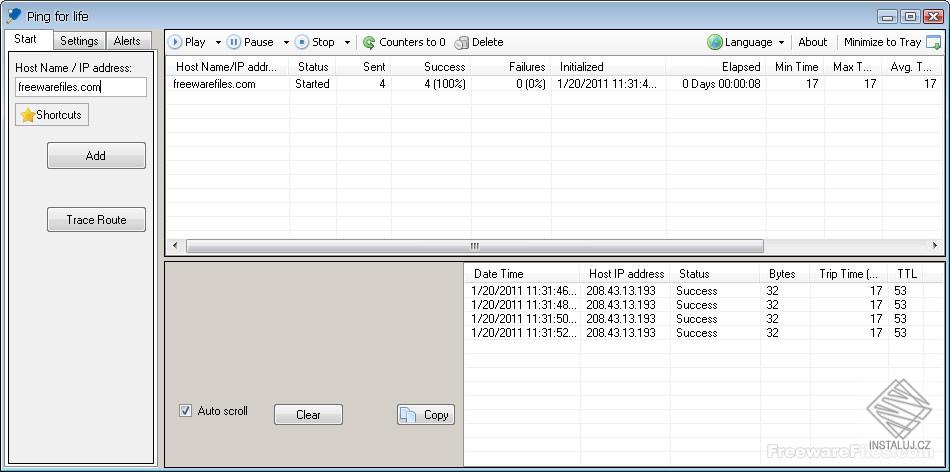This screenshot has width=950, height=472.
Task: Click the 'Started' status cell
Action: (x=312, y=84)
